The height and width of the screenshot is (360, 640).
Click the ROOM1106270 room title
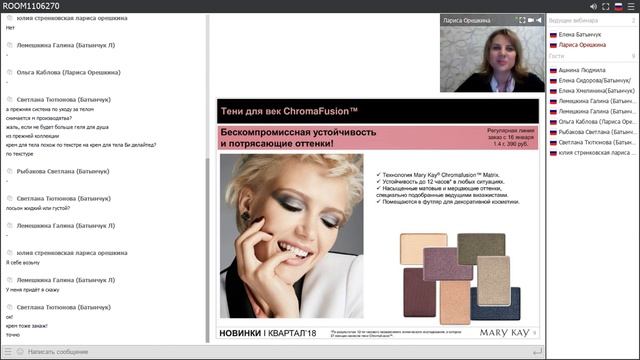click(x=31, y=6)
